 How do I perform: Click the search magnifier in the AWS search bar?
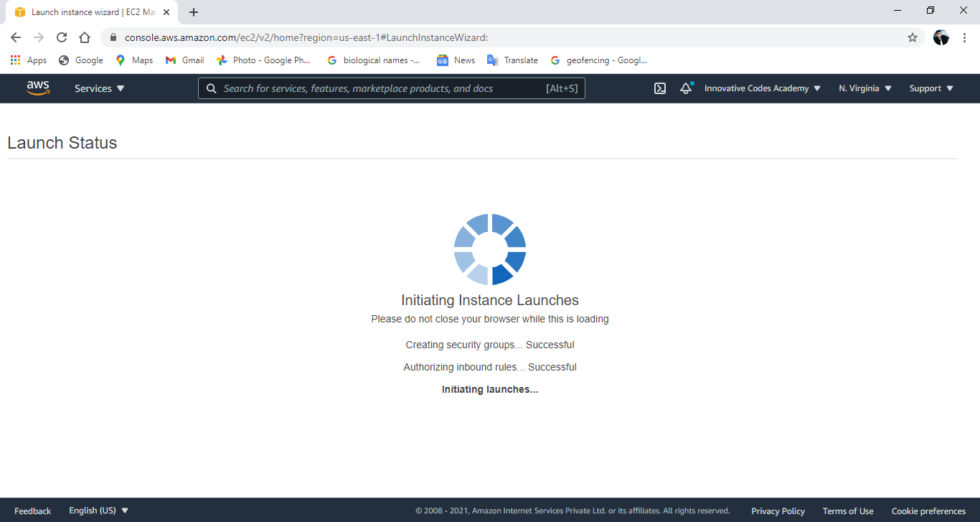211,88
